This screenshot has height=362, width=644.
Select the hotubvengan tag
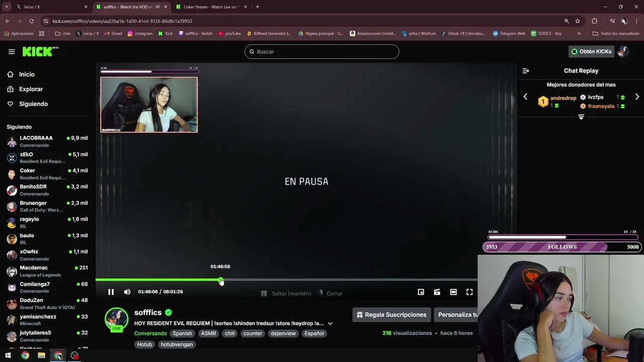[177, 344]
